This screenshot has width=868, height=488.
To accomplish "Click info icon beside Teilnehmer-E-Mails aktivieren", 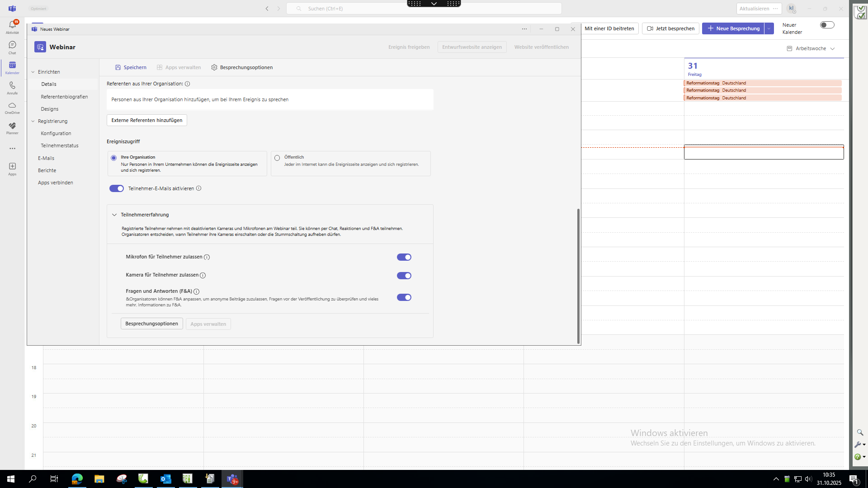I will point(198,188).
